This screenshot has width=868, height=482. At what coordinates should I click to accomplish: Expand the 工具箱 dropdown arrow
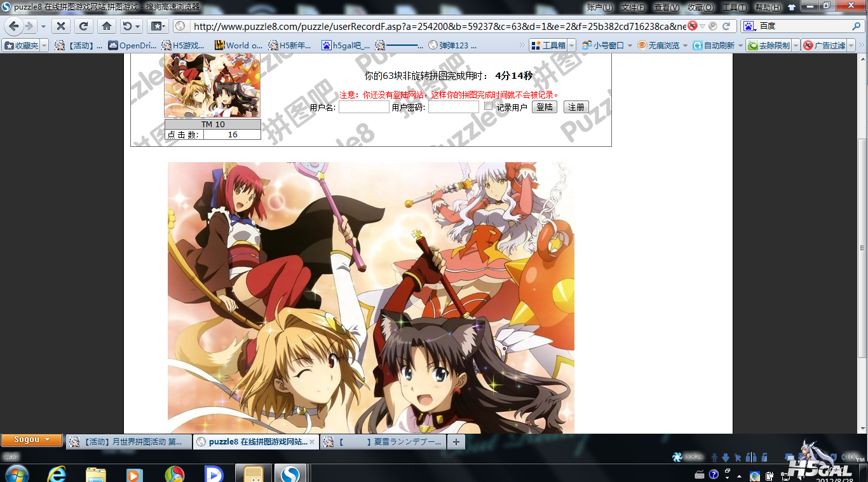571,45
